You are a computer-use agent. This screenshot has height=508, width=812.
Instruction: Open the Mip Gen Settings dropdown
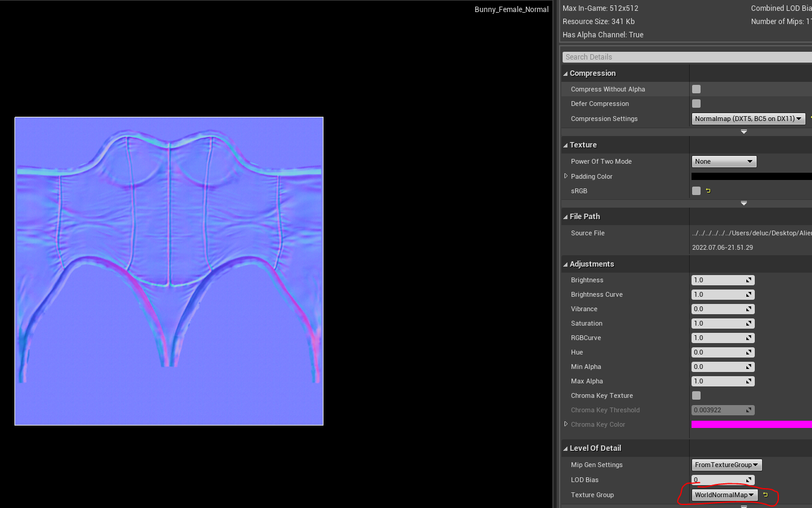click(x=726, y=465)
